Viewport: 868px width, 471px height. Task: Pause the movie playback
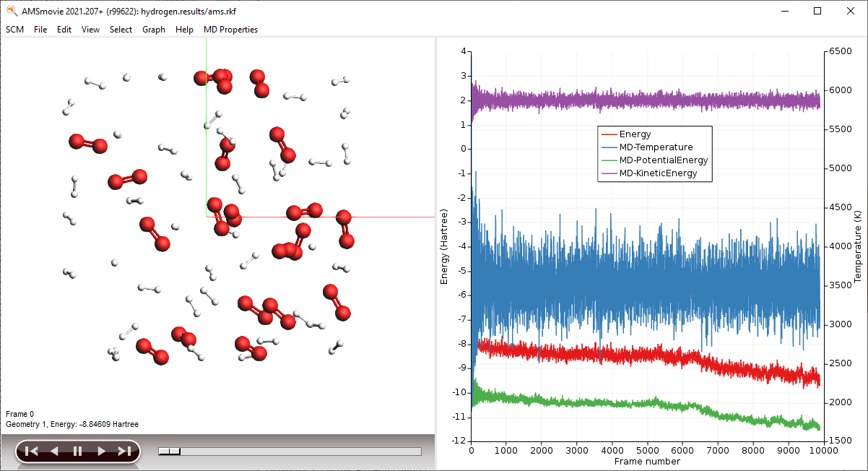77,451
